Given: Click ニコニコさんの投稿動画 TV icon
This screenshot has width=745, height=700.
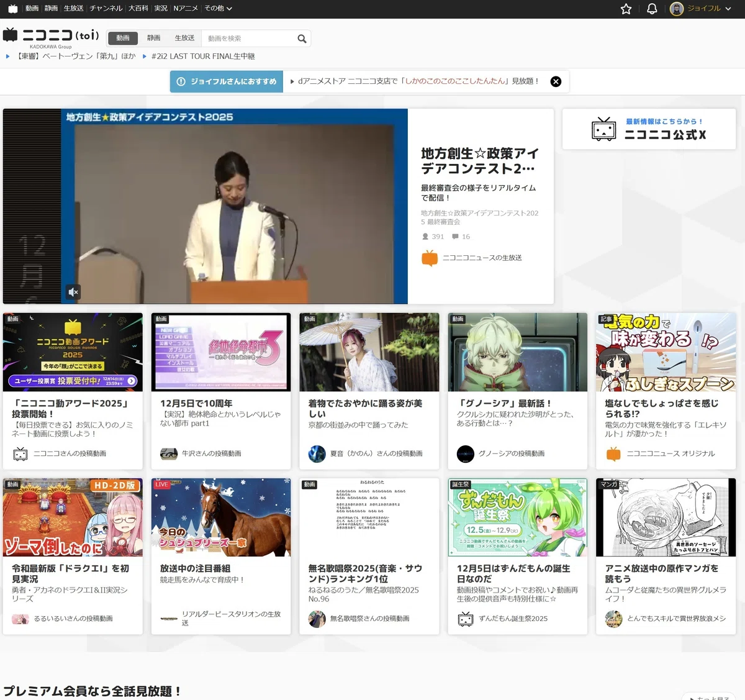Looking at the screenshot, I should coord(20,454).
